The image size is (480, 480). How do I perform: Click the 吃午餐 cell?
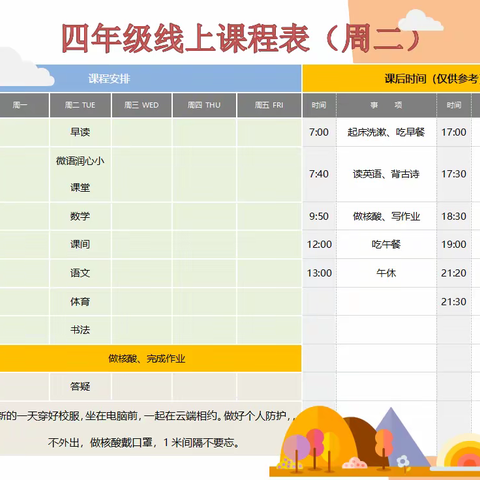386,244
